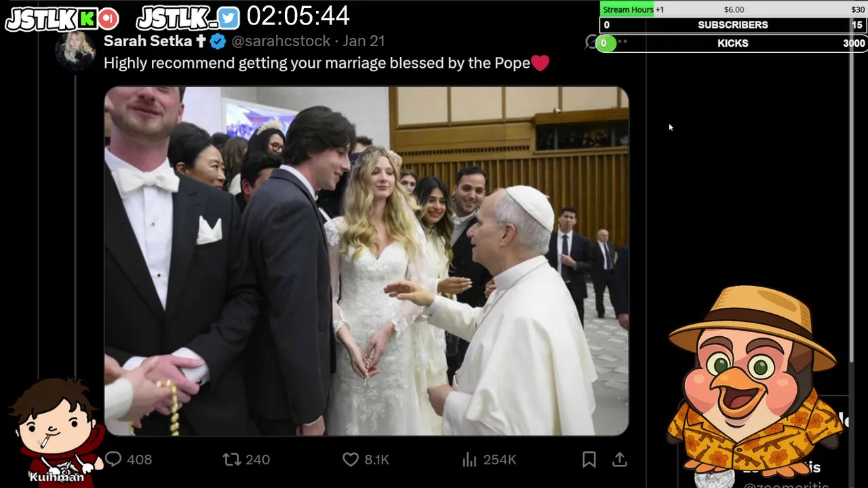This screenshot has height=488, width=868.
Task: Open the views analytics bar icon
Action: click(x=469, y=460)
